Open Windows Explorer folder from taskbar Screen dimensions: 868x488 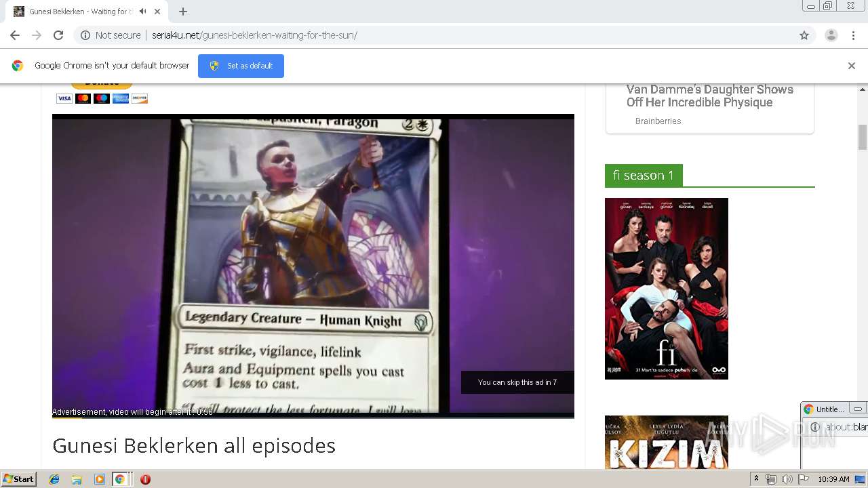point(77,479)
